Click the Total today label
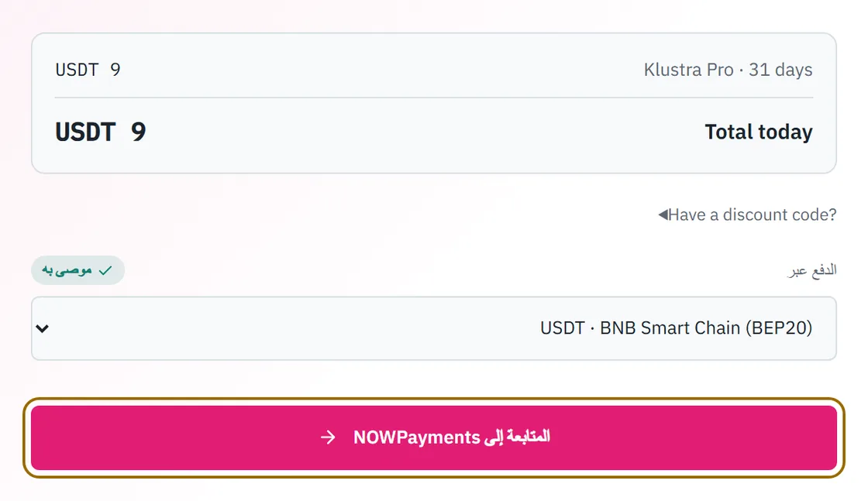The height and width of the screenshot is (501, 868). pyautogui.click(x=759, y=132)
